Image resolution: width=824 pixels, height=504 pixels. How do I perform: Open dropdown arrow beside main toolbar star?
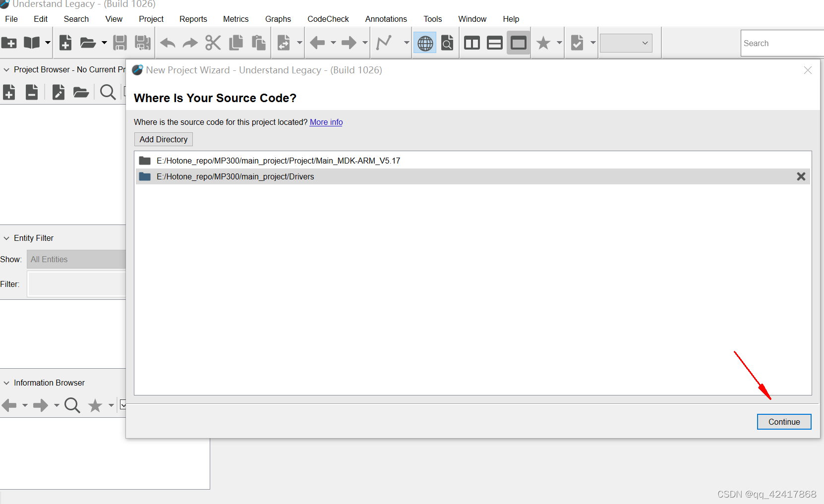click(559, 43)
